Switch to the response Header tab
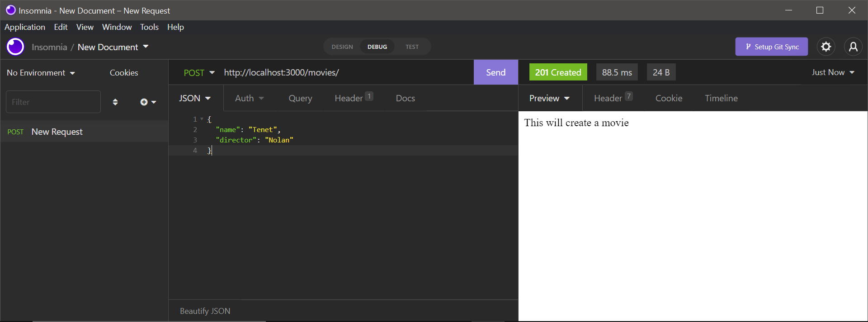The height and width of the screenshot is (322, 868). [x=613, y=98]
